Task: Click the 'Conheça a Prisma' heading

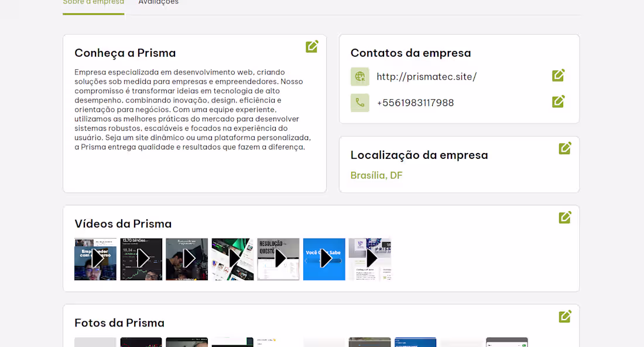Action: [x=125, y=53]
